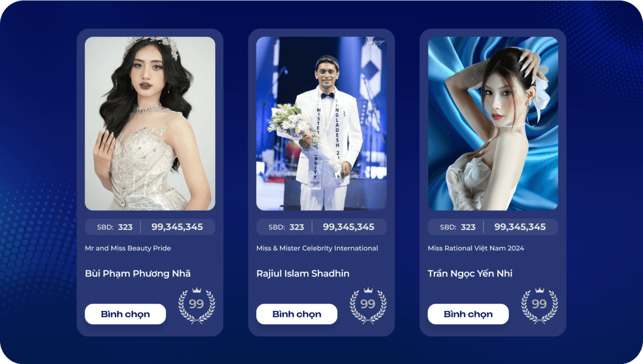Open the Mr and Miss Beauty Pride contest label
Screen dimensions: 643x364
pos(128,248)
